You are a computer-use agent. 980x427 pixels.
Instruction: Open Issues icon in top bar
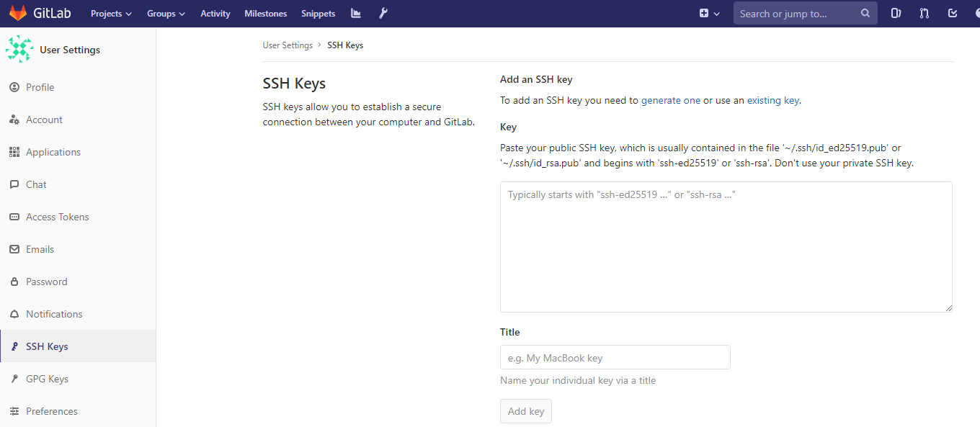(896, 14)
